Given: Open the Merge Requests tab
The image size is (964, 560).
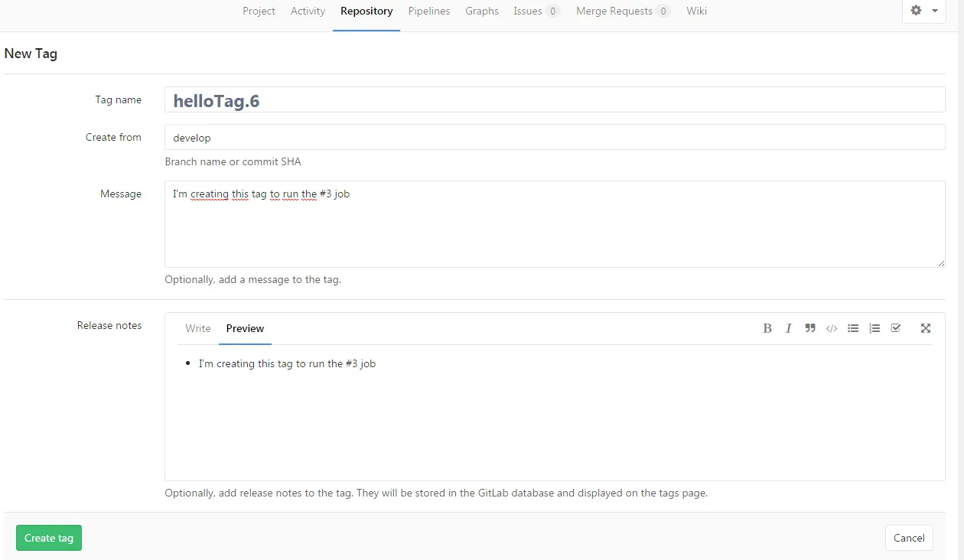Looking at the screenshot, I should pyautogui.click(x=623, y=11).
